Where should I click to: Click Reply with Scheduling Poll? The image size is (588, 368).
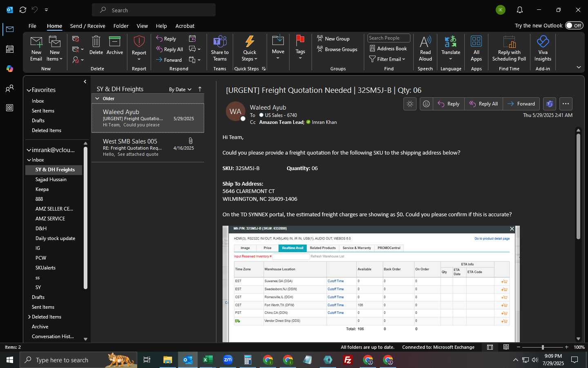click(x=509, y=48)
